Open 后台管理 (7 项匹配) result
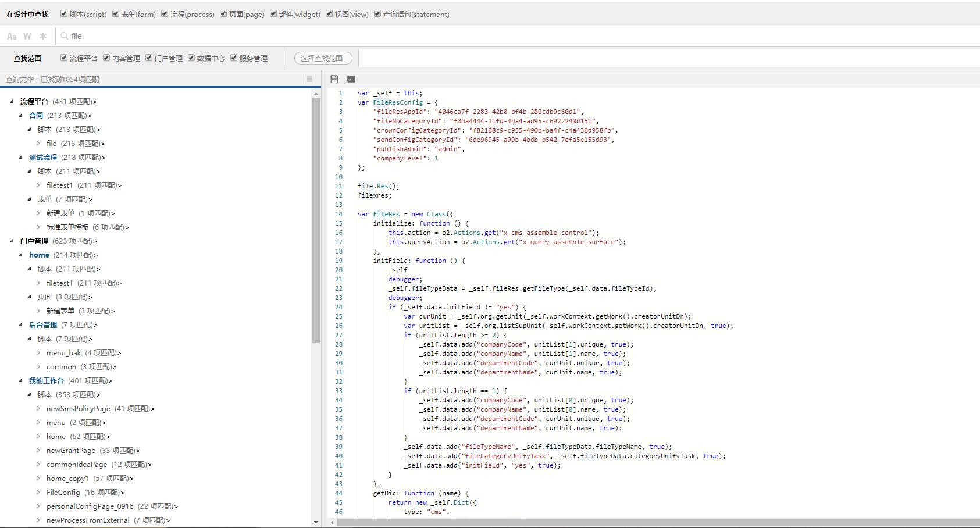The image size is (980, 528). pyautogui.click(x=63, y=324)
